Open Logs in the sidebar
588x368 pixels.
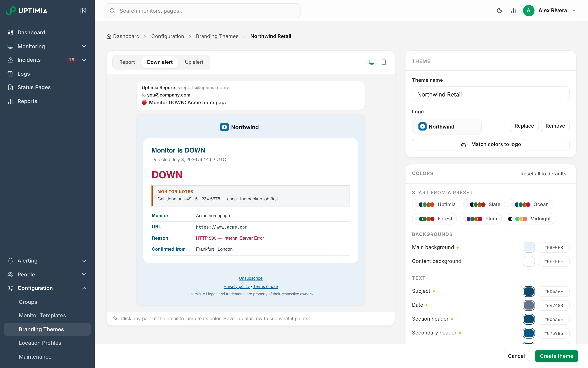click(x=47, y=74)
